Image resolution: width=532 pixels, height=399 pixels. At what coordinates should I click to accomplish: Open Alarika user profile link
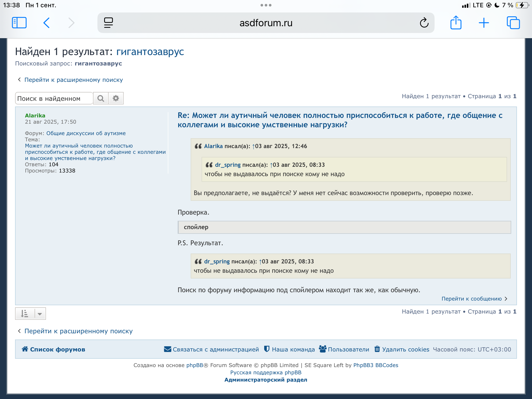coord(35,116)
